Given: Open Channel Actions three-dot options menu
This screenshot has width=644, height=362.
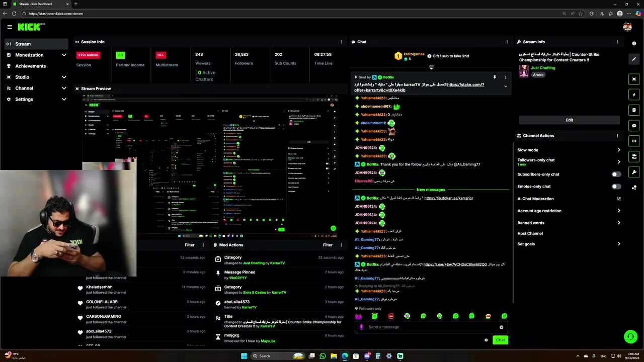Looking at the screenshot, I should (617, 136).
